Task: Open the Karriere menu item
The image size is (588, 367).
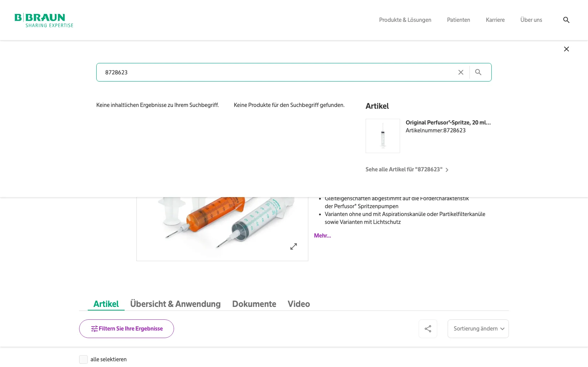Action: (495, 20)
